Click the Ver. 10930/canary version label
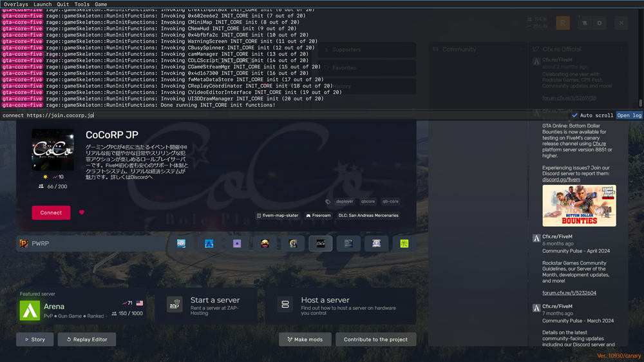The width and height of the screenshot is (644, 362). coord(619,356)
